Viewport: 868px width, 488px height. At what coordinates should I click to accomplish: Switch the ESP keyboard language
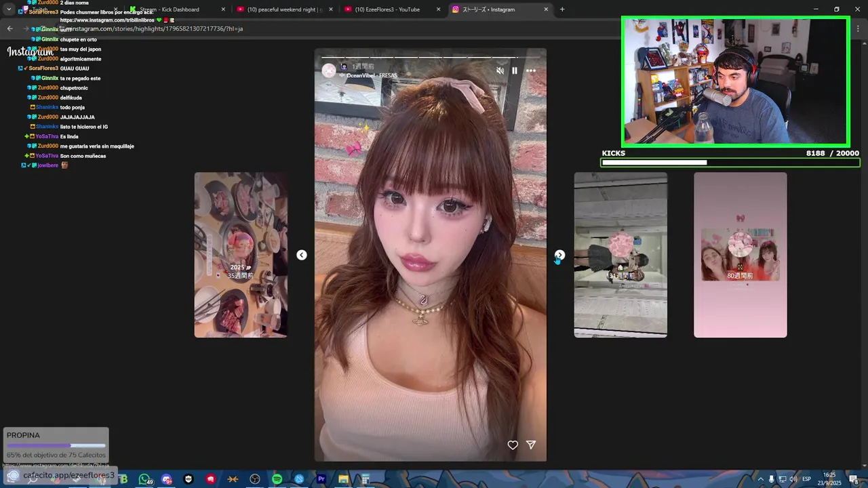pos(806,479)
